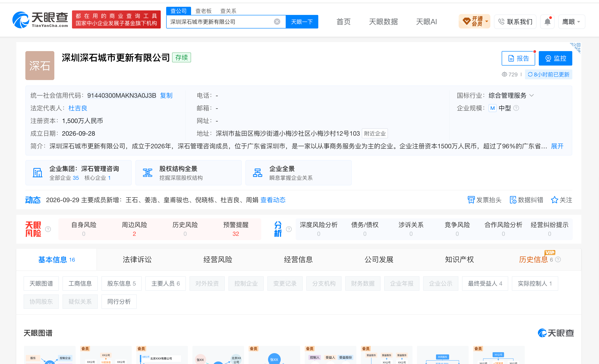This screenshot has width=599, height=364.
Task: Click the 天眼一下 search button
Action: coord(302,22)
